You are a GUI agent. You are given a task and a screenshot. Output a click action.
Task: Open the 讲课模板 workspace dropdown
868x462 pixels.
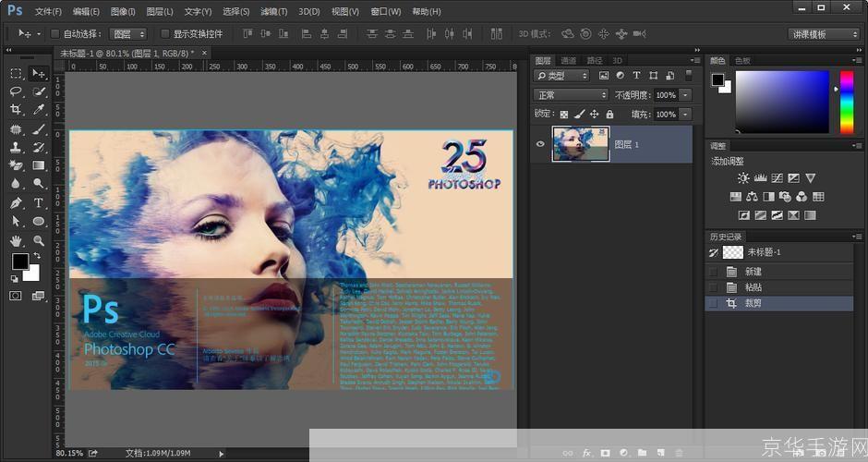[824, 34]
